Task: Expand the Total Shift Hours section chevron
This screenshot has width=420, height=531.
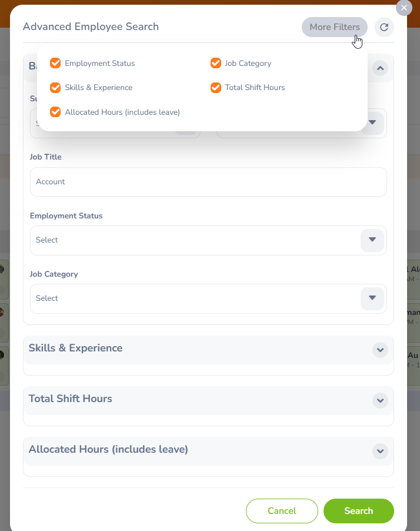Action: [x=380, y=400]
